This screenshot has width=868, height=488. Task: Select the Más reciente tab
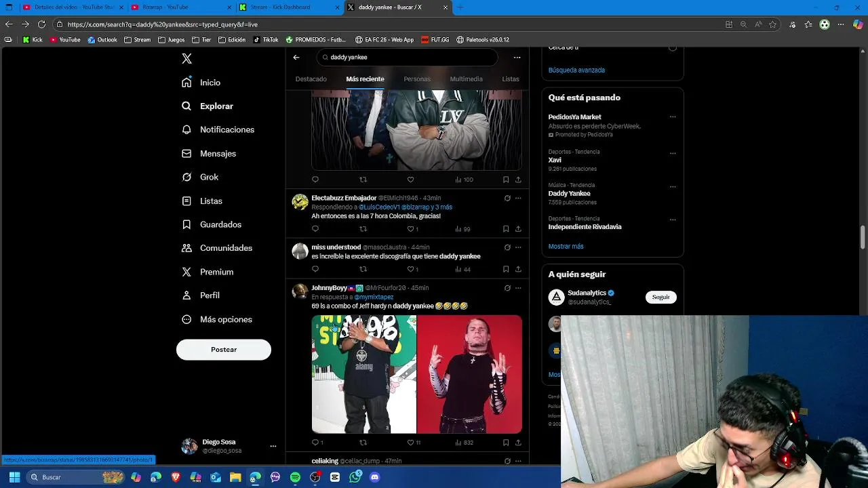[365, 79]
